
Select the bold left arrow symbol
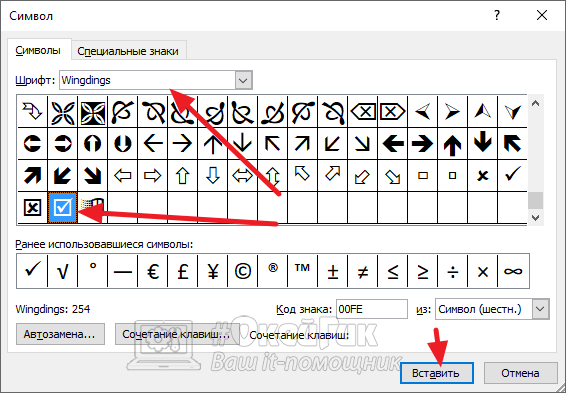(392, 143)
